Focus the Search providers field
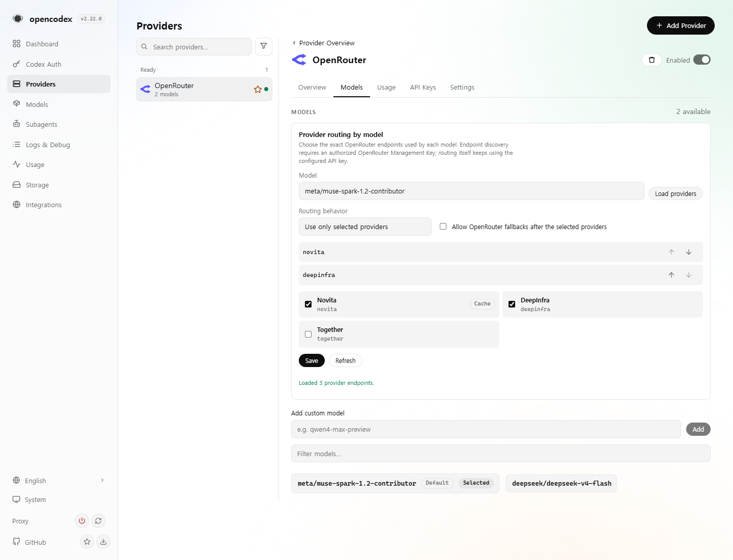This screenshot has width=733, height=560. point(194,47)
